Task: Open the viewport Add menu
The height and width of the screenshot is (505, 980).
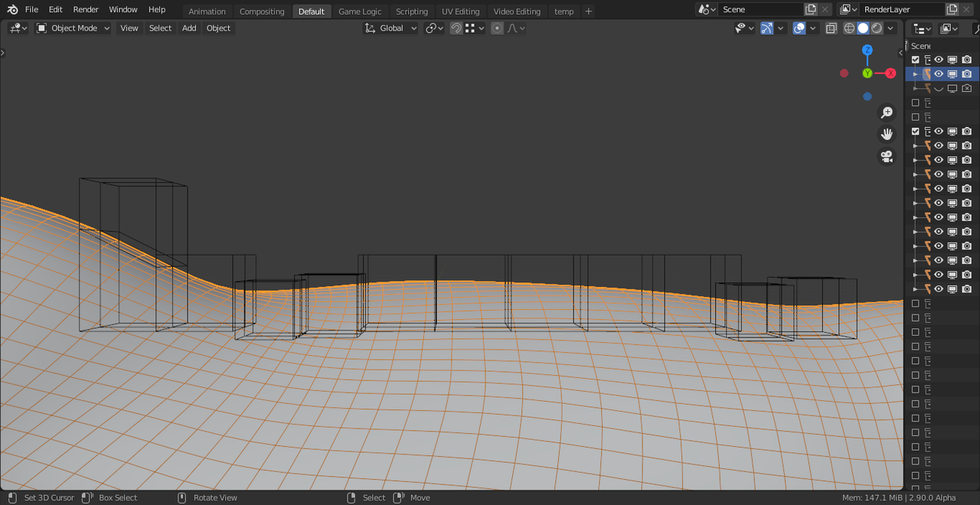Action: pos(189,28)
